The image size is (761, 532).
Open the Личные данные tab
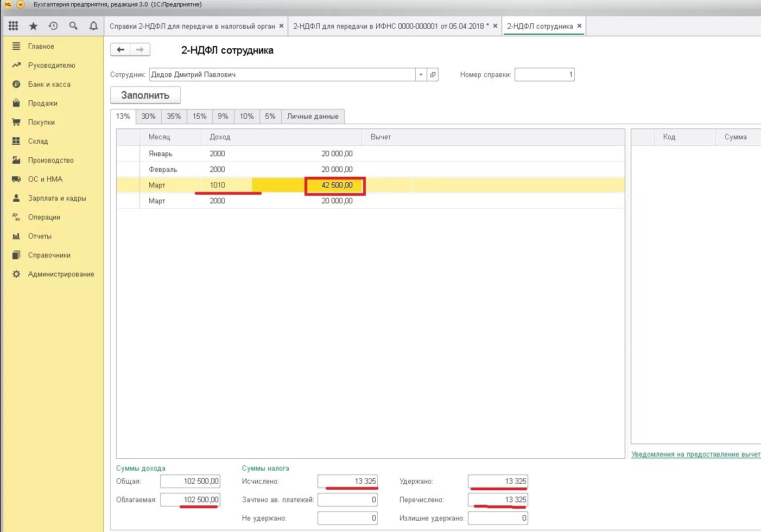click(313, 116)
